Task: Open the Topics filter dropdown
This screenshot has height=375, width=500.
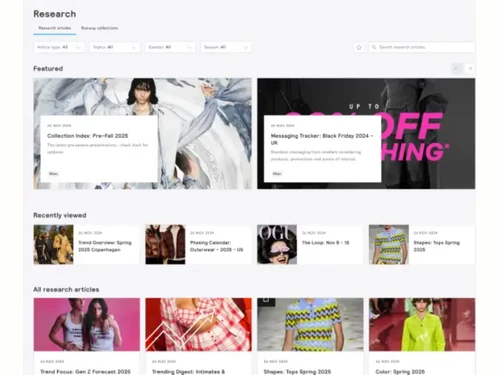Action: point(114,47)
